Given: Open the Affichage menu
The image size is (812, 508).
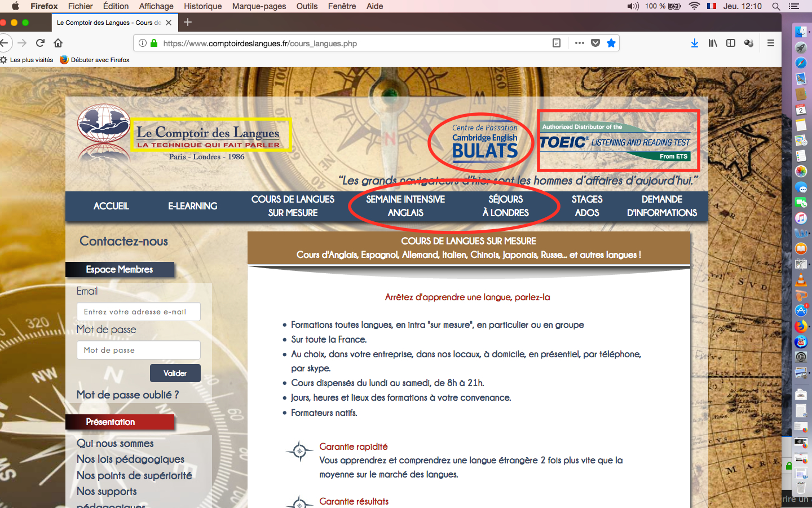Looking at the screenshot, I should (x=156, y=6).
